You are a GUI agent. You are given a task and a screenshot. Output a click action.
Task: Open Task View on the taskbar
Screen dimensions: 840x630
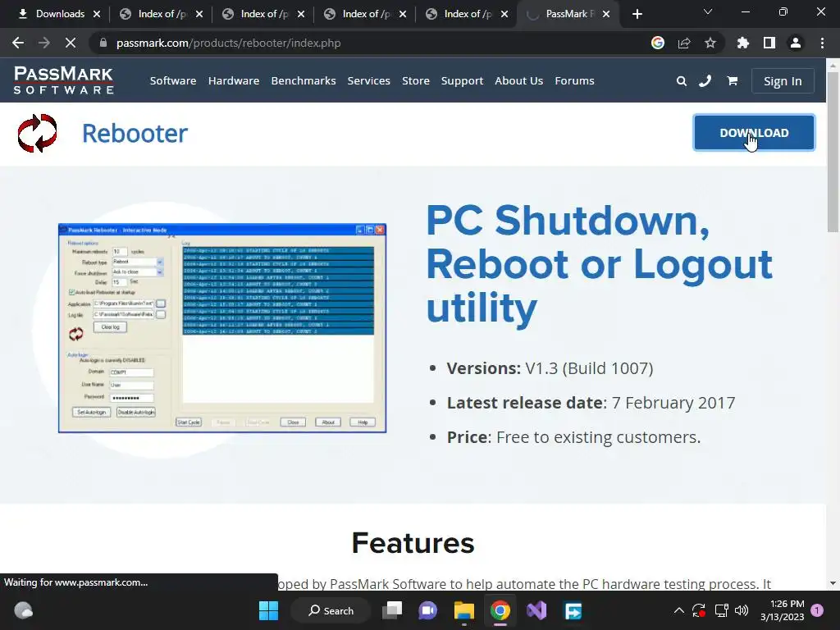tap(392, 610)
